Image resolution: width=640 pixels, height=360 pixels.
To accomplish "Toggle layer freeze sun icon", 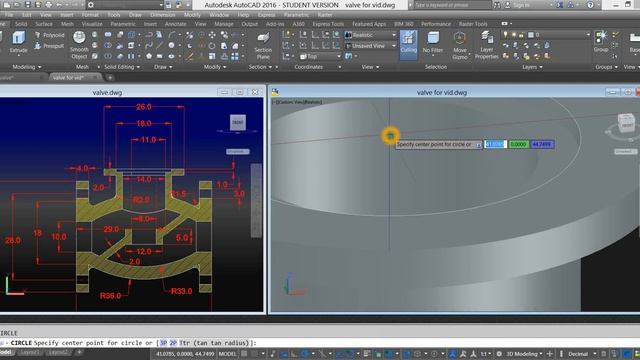I will [514, 35].
